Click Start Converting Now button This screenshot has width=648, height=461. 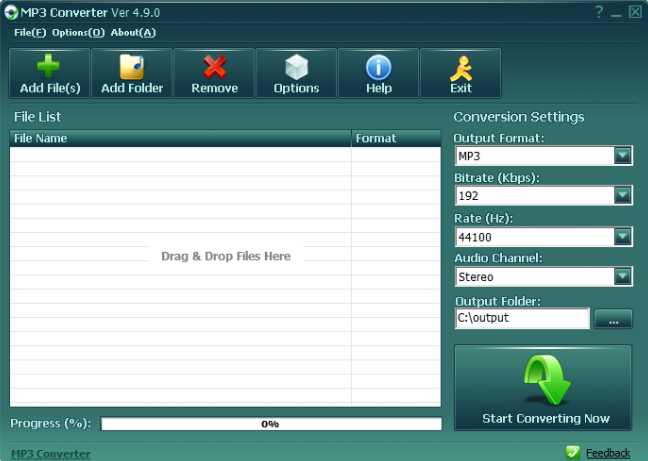coord(543,388)
